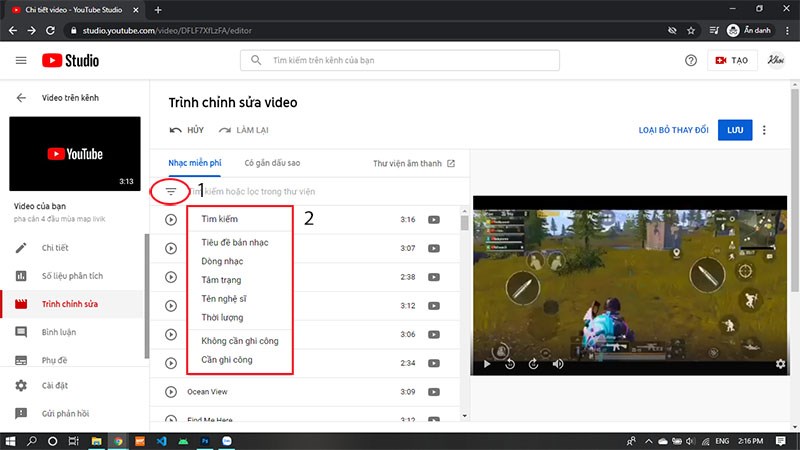Screen dimensions: 800x450
Task: Open File Explorer from the taskbar
Action: [x=96, y=441]
